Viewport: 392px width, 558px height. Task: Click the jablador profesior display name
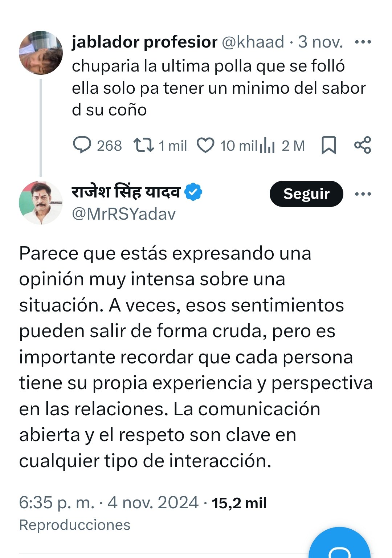[x=144, y=42]
